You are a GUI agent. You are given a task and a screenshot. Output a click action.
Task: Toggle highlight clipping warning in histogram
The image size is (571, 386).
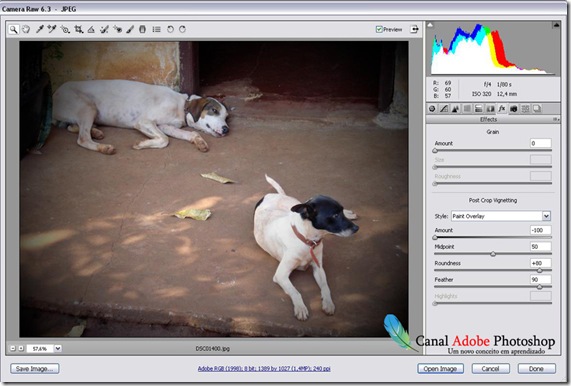[x=556, y=25]
